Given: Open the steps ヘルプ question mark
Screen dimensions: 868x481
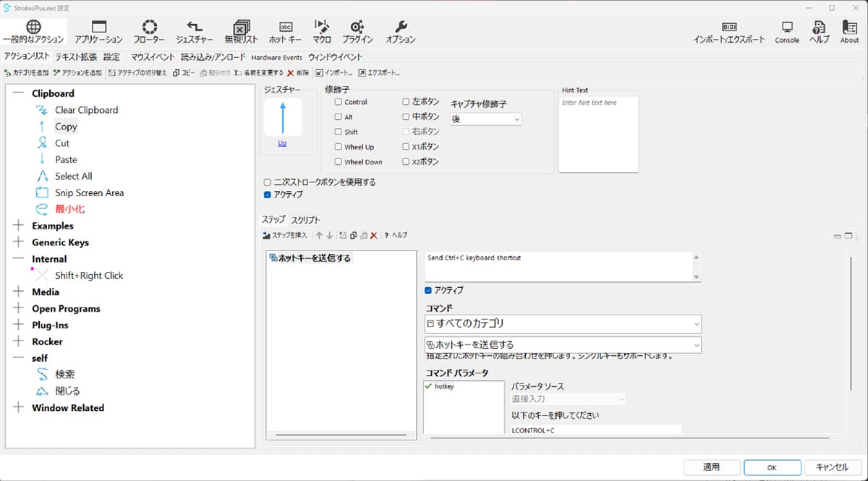Looking at the screenshot, I should point(396,235).
